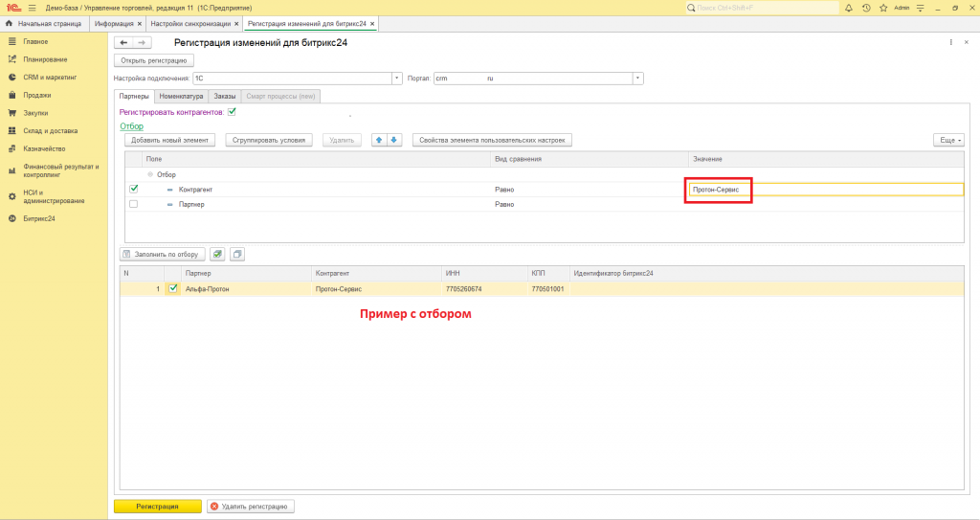980x520 pixels.
Task: Switch to Информация tab
Action: tap(114, 24)
